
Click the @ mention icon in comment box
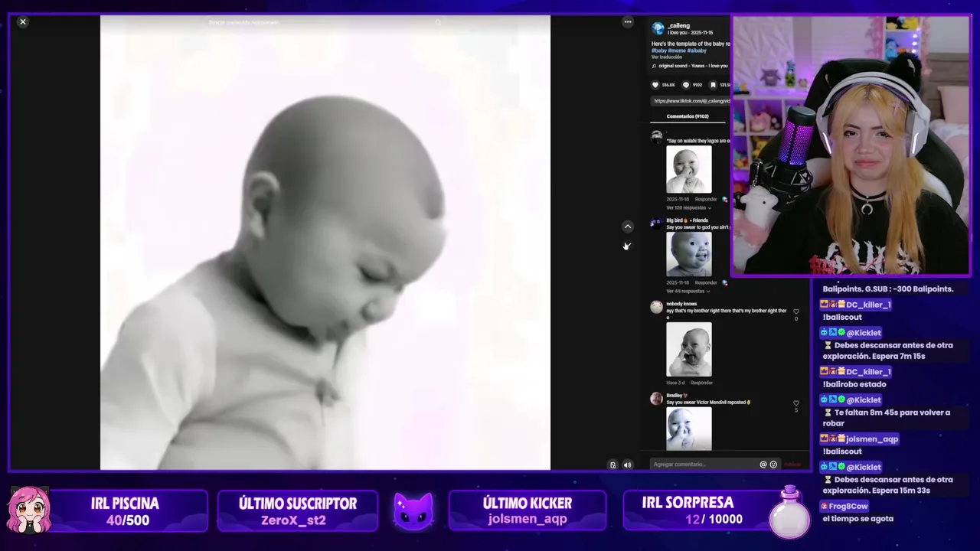pyautogui.click(x=763, y=465)
